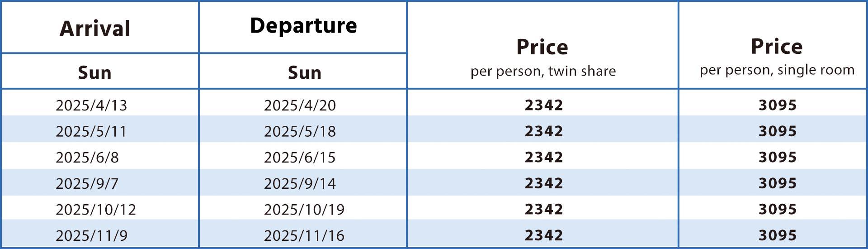Click arrival date 2025/6/8

point(87,157)
